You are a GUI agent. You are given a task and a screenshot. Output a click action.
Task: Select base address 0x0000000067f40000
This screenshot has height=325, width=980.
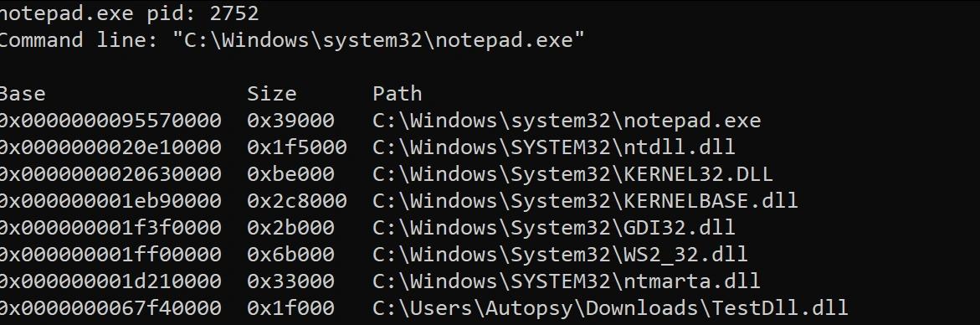110,308
